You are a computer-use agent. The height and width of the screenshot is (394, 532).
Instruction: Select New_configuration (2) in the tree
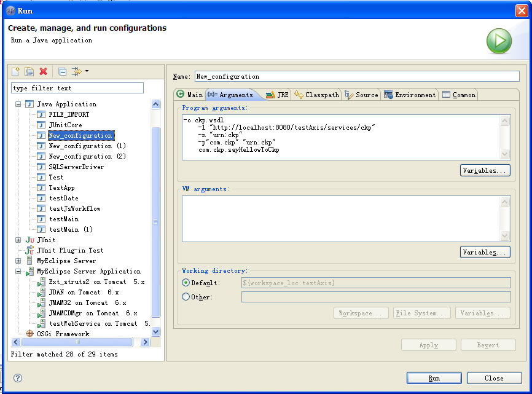point(87,157)
